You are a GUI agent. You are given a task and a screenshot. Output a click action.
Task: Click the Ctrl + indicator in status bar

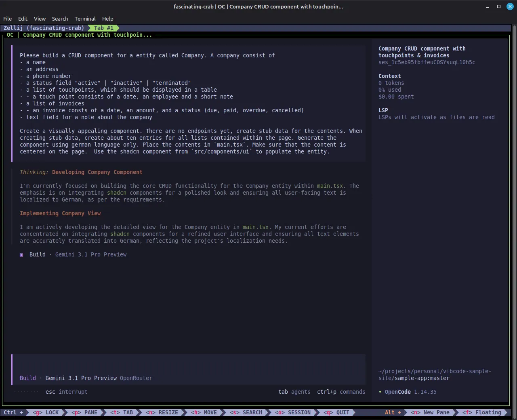(13, 412)
